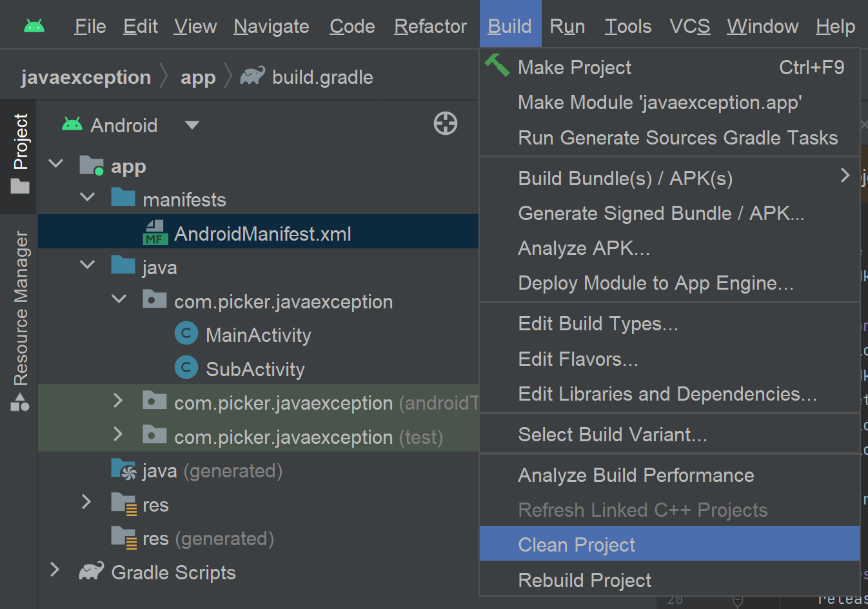Select the java (generated) folder
Viewport: 868px width, 609px height.
(212, 471)
